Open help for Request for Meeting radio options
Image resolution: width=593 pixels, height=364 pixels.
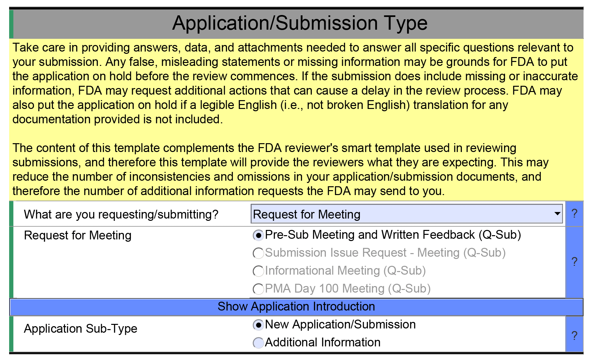574,262
